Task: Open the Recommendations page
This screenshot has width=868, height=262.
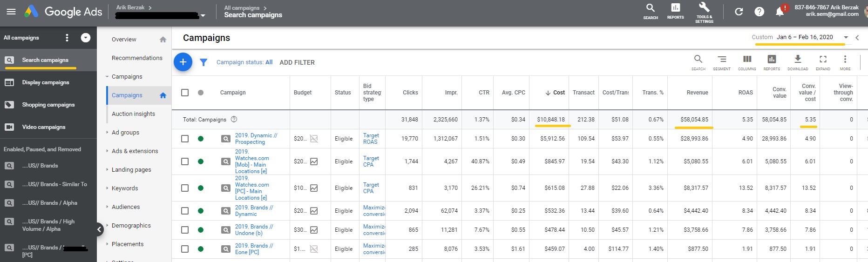Action: (x=137, y=58)
